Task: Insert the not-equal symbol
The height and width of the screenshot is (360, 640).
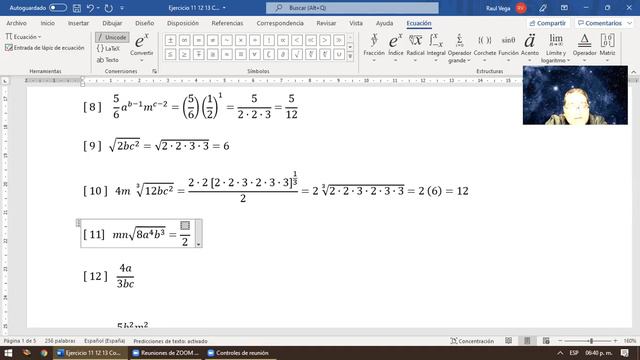Action: [212, 40]
